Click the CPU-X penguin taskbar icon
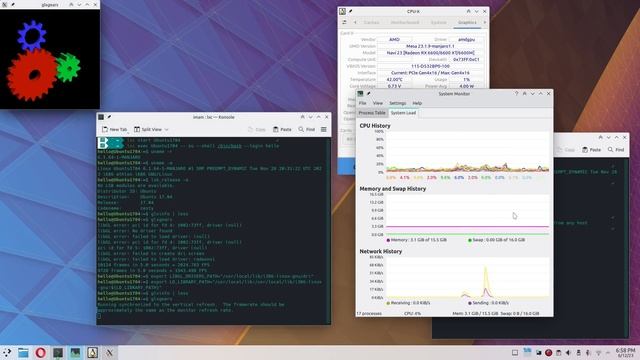Image resolution: width=640 pixels, height=360 pixels. click(92, 353)
